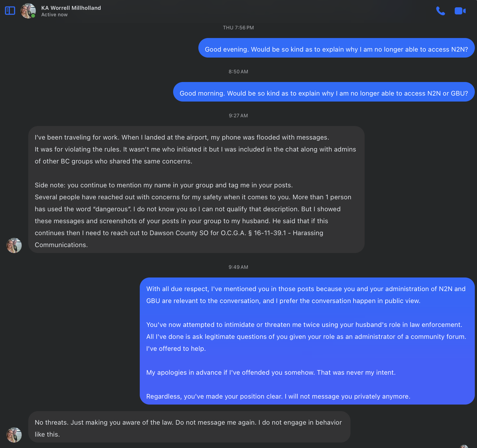Toggle the sidebar panel icon

(x=10, y=11)
